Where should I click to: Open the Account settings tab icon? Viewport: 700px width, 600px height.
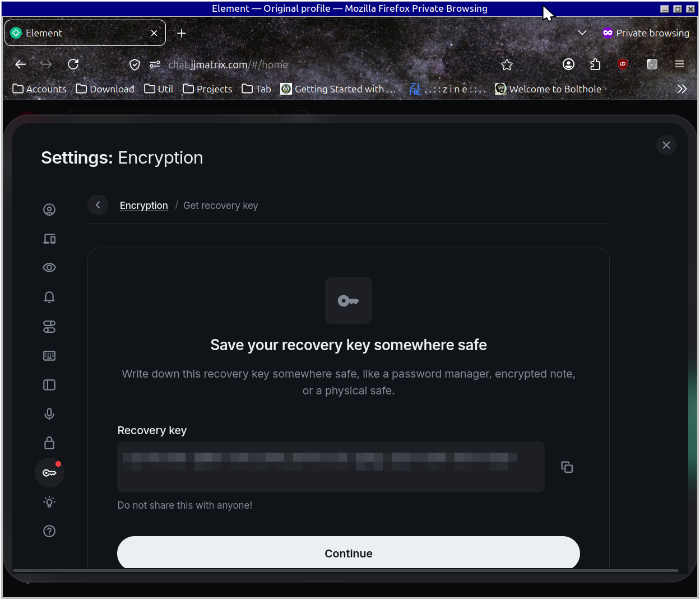point(49,210)
